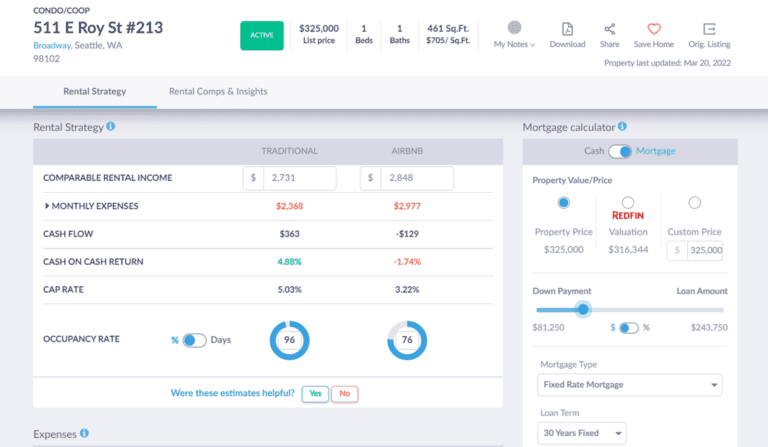Click the Down Payment slider handle
This screenshot has width=768, height=447.
pyautogui.click(x=584, y=309)
